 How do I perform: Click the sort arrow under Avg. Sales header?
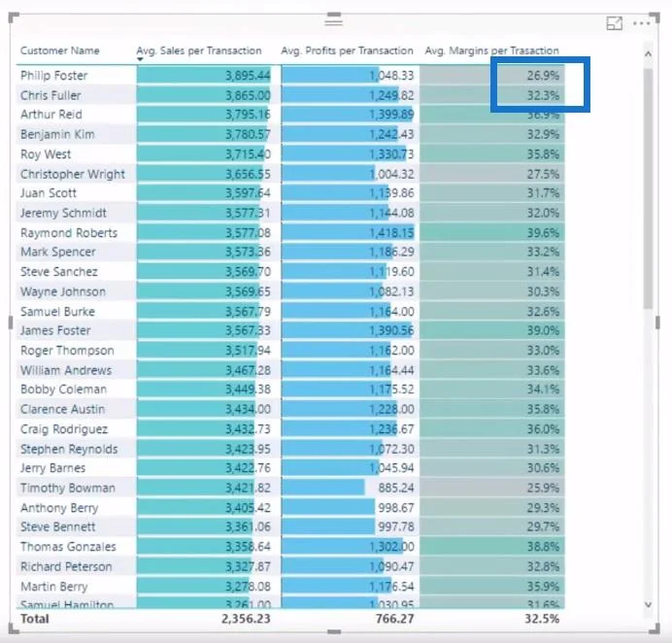[x=140, y=59]
